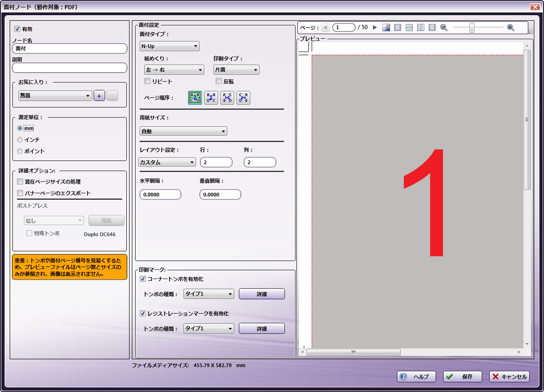This screenshot has height=392, width=544.
Task: Click the 水平間隔 input field
Action: [x=160, y=195]
